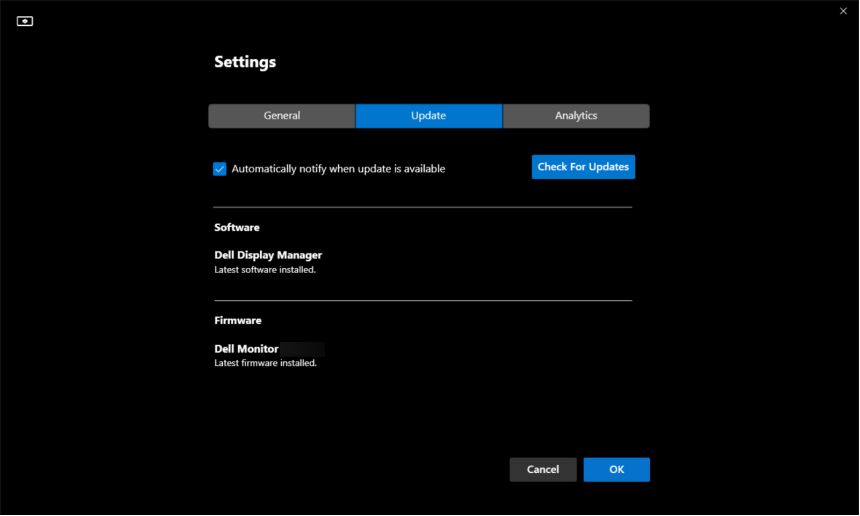Open the Analytics tab
Image resolution: width=860 pixels, height=516 pixels.
pos(576,116)
